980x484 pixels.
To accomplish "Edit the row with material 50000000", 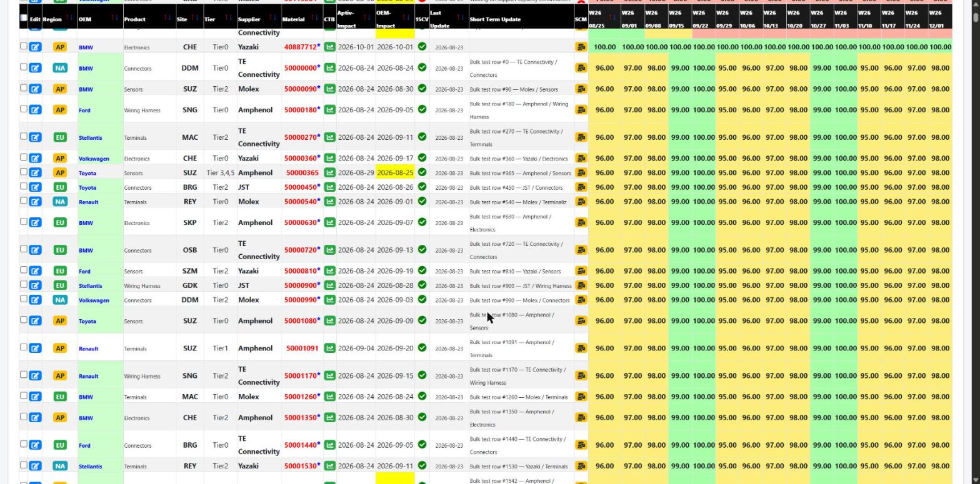I will (35, 68).
